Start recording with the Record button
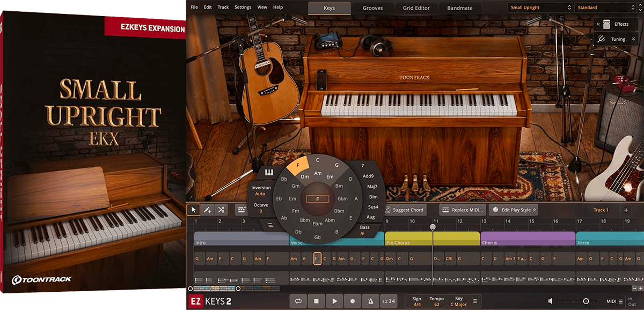 [353, 301]
